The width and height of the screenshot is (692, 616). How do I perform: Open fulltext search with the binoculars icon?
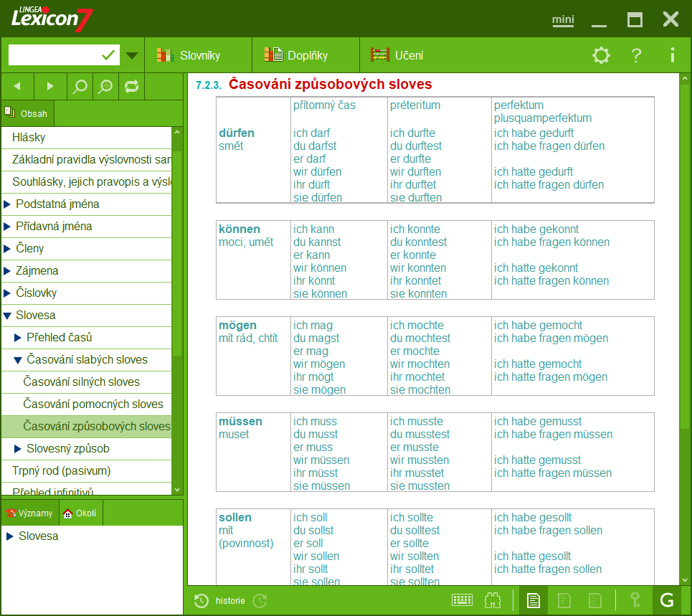pos(492,600)
